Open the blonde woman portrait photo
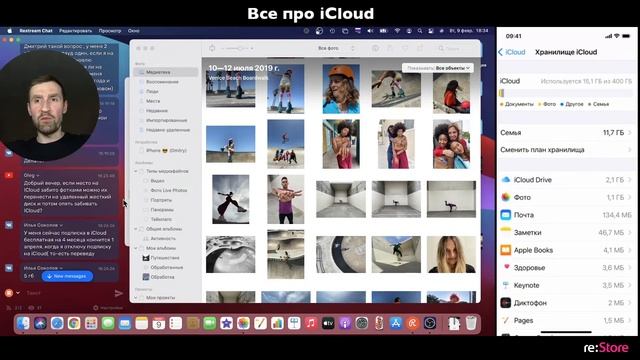The height and width of the screenshot is (360, 640). [x=451, y=254]
